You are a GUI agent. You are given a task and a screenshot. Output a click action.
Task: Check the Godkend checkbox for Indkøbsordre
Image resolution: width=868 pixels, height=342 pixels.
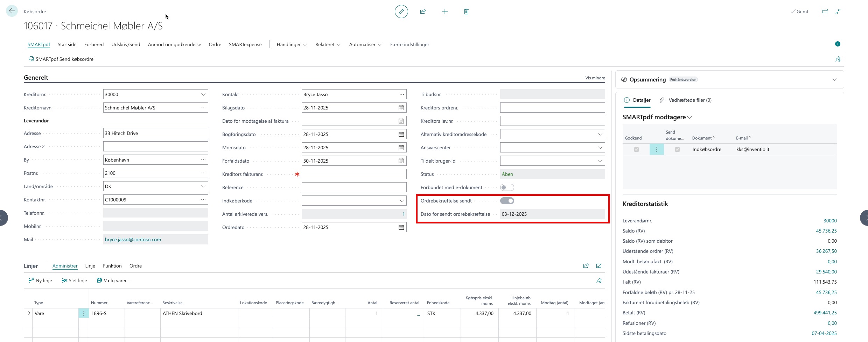636,149
